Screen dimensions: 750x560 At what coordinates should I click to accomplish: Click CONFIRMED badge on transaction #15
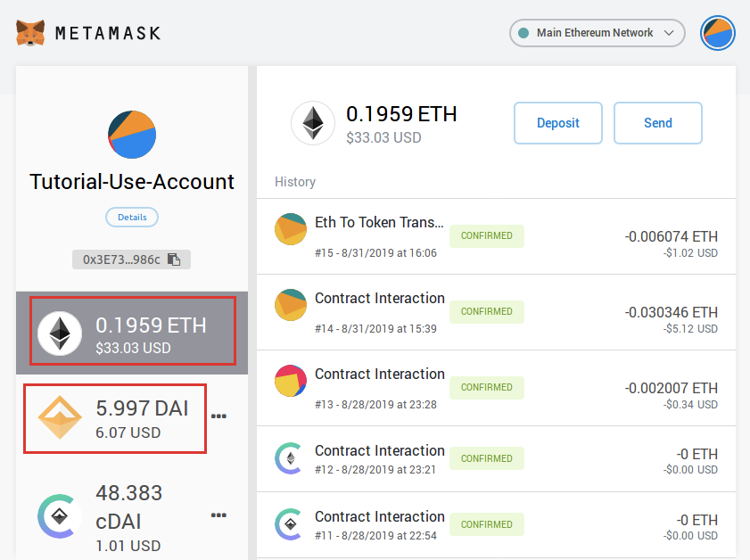[486, 235]
